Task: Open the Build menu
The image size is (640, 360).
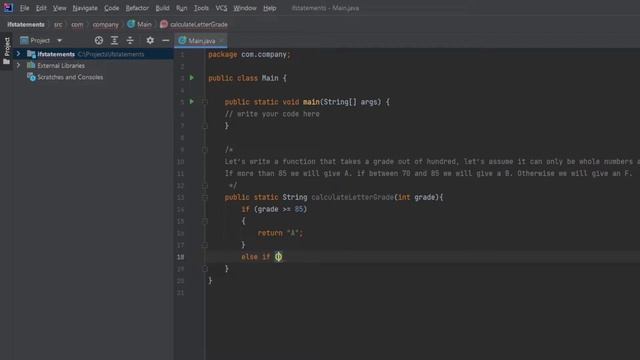Action: (162, 8)
